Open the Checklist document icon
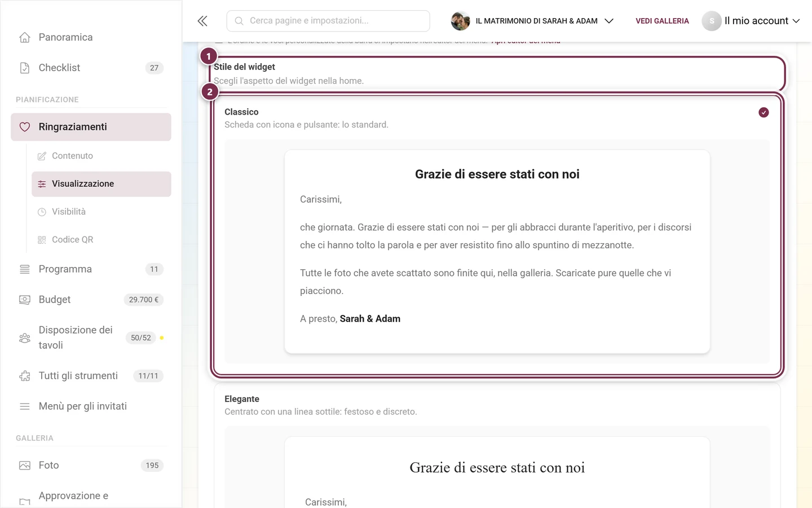 [x=25, y=68]
